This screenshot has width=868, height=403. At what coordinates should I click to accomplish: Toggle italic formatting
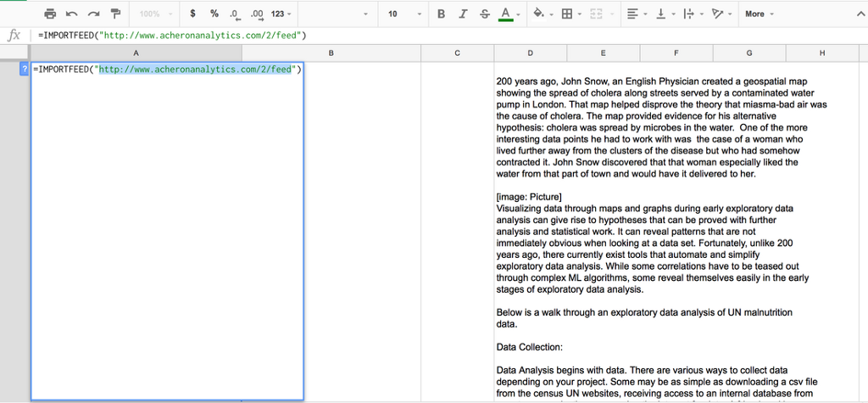[x=463, y=14]
